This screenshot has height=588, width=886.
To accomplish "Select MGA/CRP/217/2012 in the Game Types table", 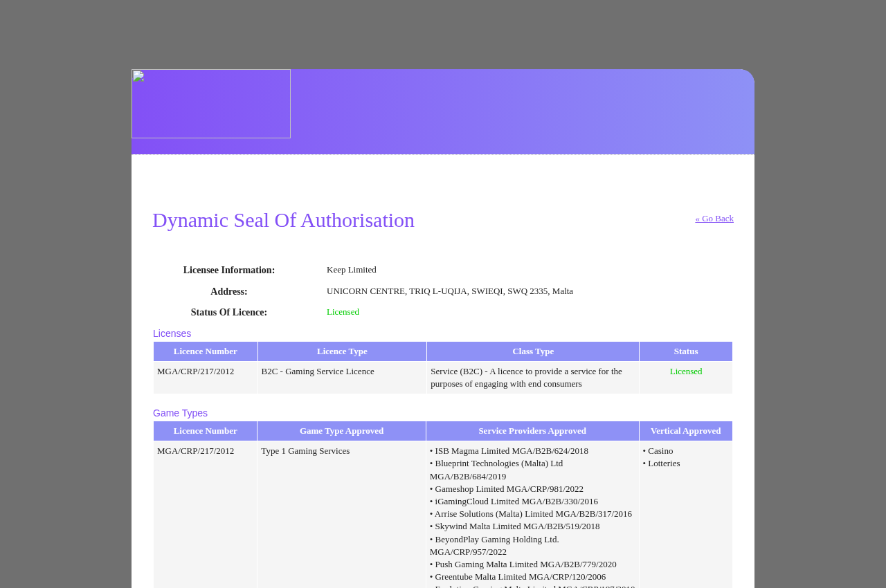I will [195, 451].
